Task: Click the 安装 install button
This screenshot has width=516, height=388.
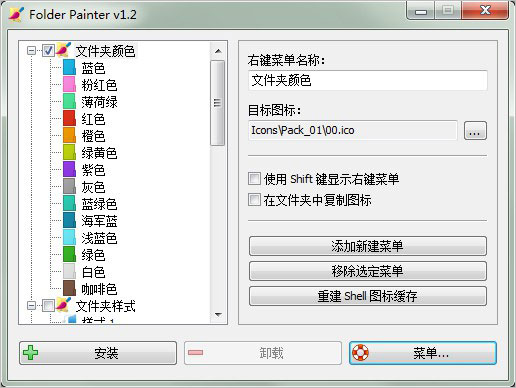Action: (x=98, y=353)
